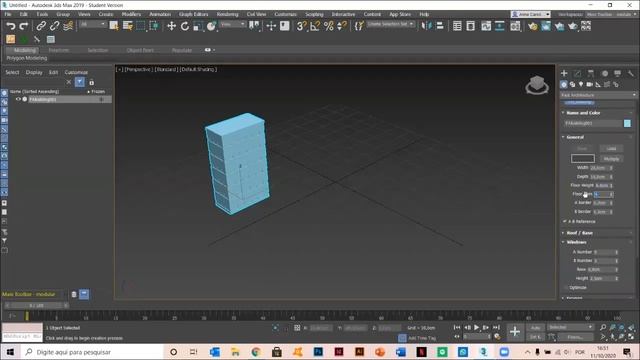Switch to the Freeform ribbon tab
Viewport: 640px width, 360px height.
click(59, 50)
